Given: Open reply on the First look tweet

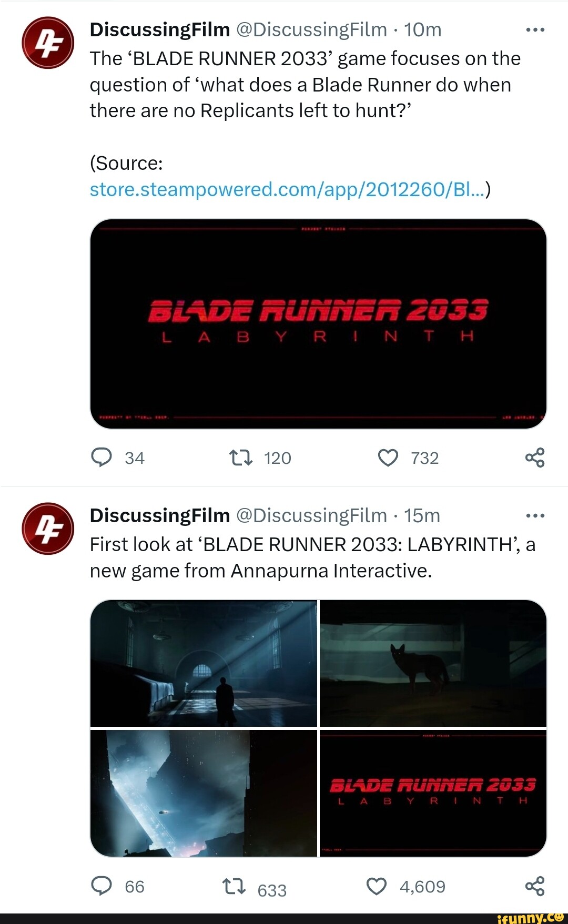Looking at the screenshot, I should [102, 886].
